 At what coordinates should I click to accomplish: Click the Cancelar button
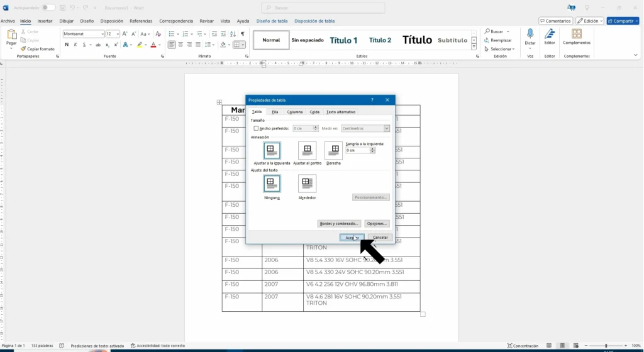pos(380,238)
